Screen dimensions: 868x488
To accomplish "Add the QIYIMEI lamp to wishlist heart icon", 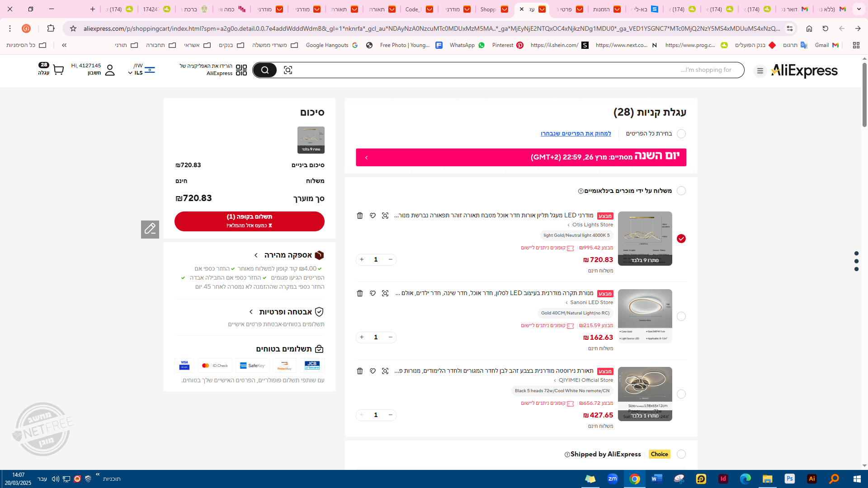I will tap(373, 371).
